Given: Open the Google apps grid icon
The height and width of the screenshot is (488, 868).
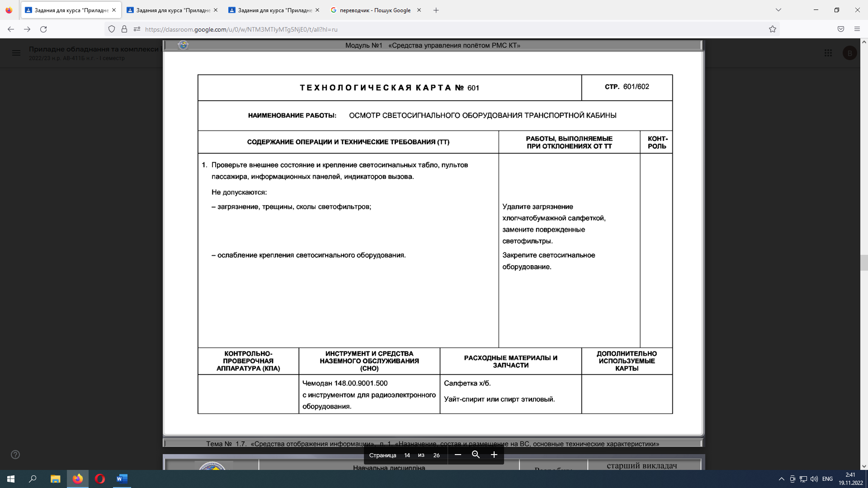Looking at the screenshot, I should tap(828, 53).
